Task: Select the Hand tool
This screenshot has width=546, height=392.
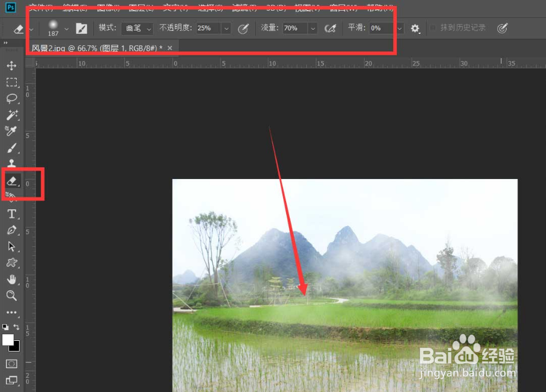Action: (x=11, y=279)
